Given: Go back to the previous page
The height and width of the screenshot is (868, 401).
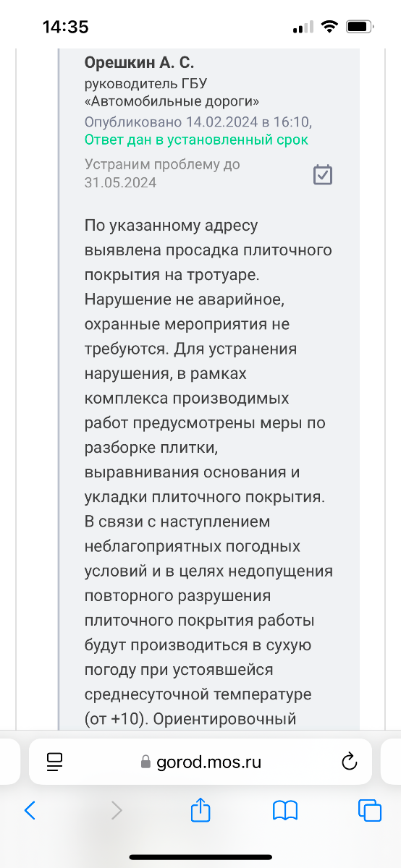Looking at the screenshot, I should (x=30, y=810).
